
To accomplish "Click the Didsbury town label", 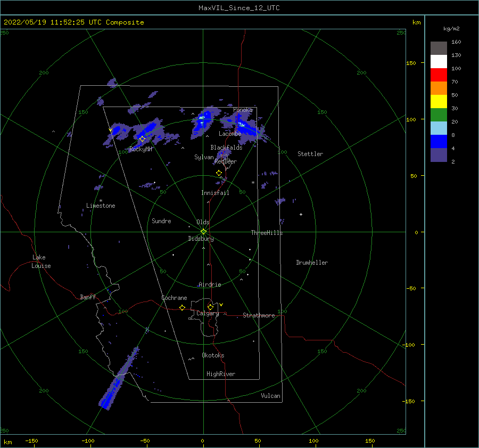I will pos(201,239).
